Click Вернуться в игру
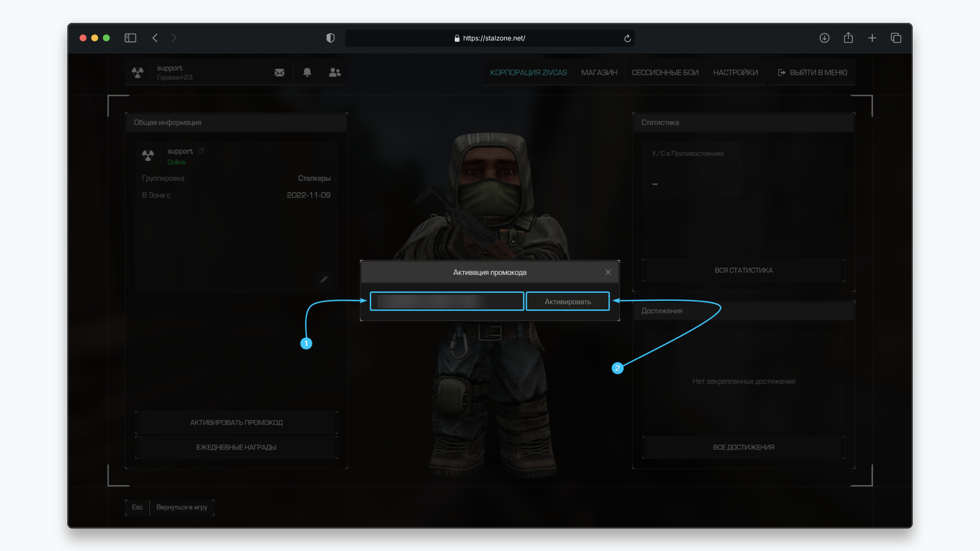 [182, 507]
